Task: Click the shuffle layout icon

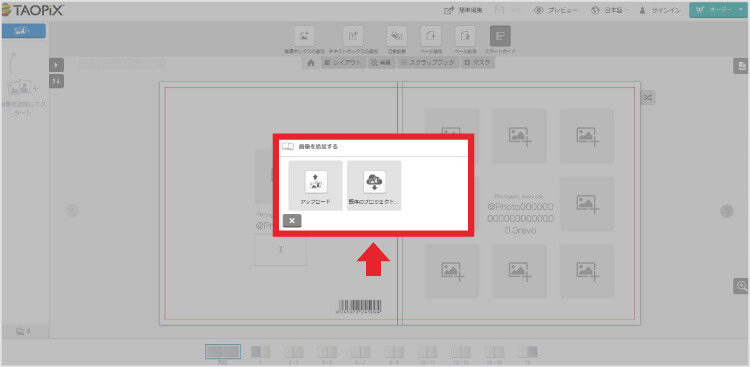Action: point(648,98)
